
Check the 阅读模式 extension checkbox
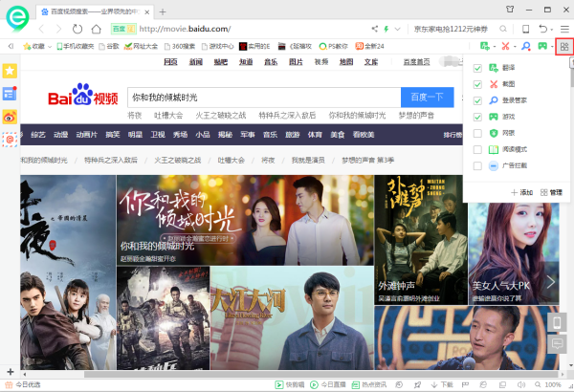pos(477,149)
